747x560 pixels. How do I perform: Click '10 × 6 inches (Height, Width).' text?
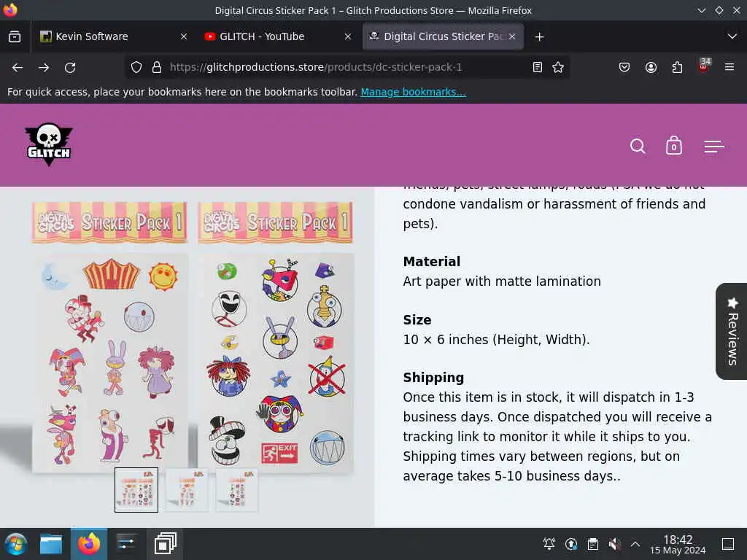(x=496, y=340)
